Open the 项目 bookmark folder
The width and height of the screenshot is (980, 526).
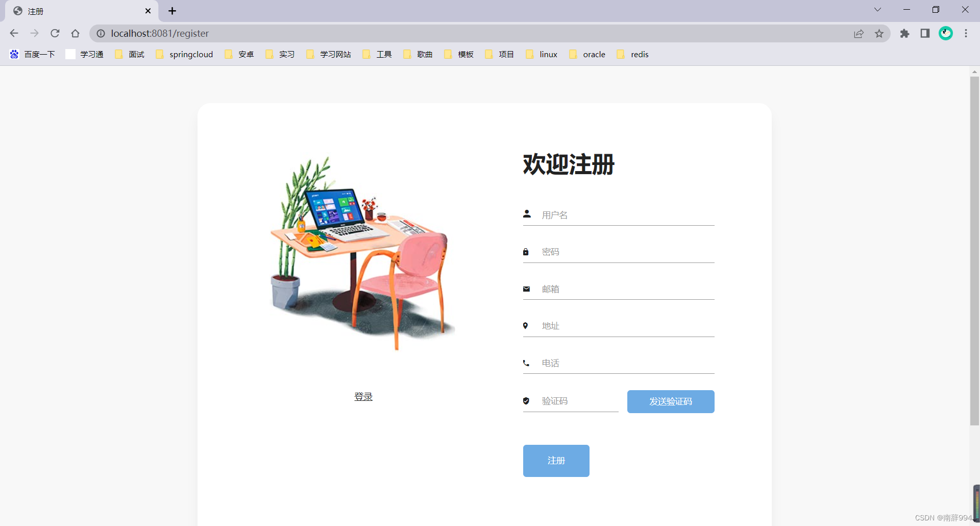pos(499,54)
